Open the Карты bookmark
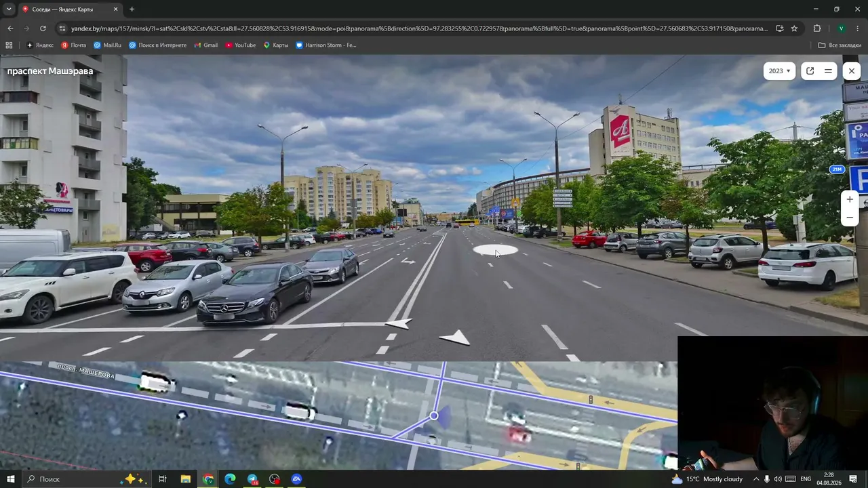868x488 pixels. pyautogui.click(x=276, y=45)
